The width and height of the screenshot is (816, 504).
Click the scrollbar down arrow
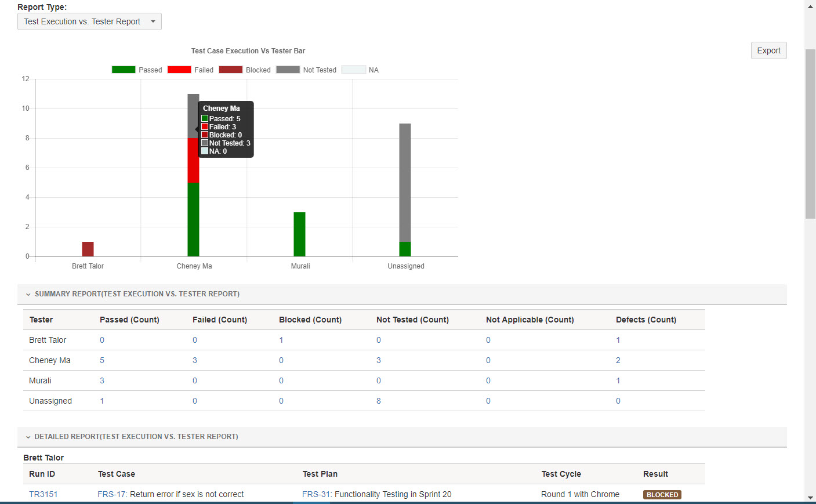click(x=810, y=498)
